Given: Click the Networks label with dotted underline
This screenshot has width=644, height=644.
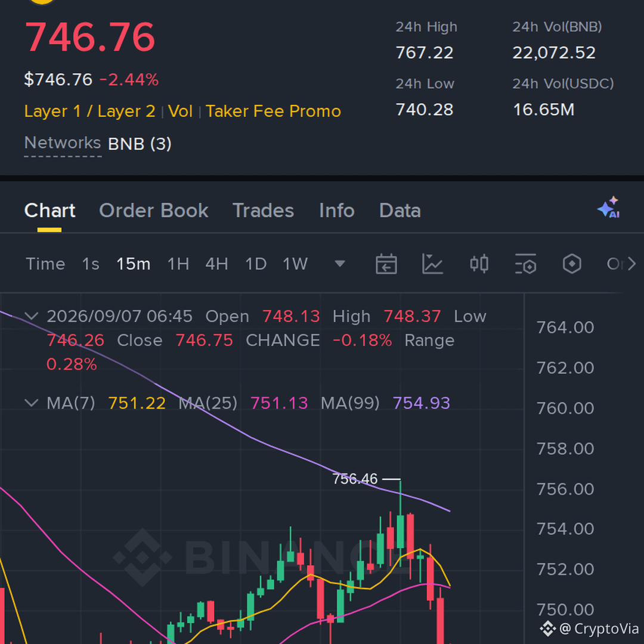Looking at the screenshot, I should coord(63,143).
